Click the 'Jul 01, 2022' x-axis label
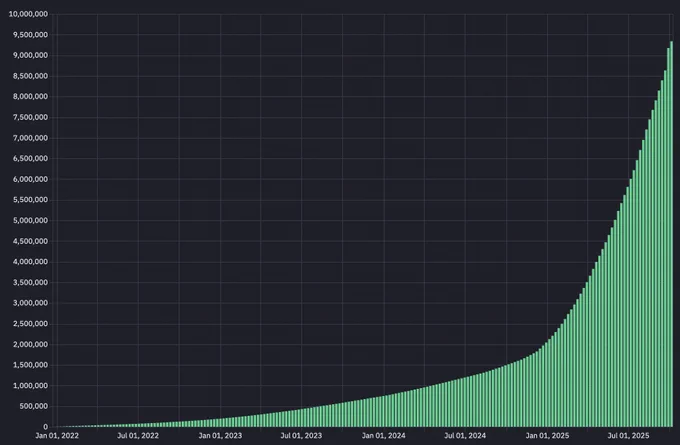This screenshot has height=445, width=680. (x=139, y=436)
